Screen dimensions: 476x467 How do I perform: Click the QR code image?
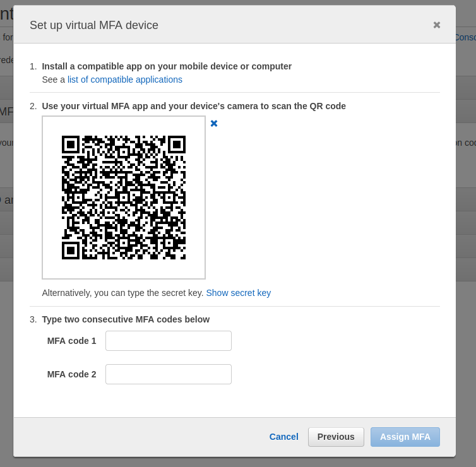click(x=124, y=198)
